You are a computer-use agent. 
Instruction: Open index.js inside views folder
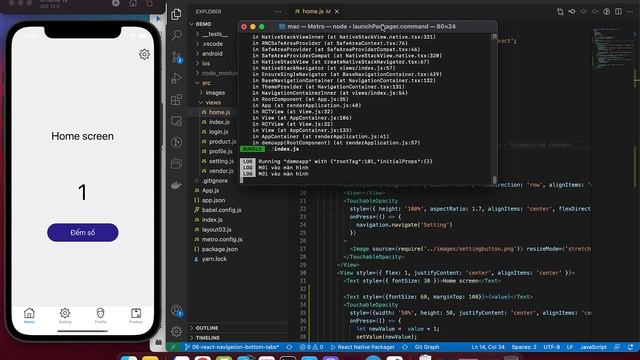(219, 122)
